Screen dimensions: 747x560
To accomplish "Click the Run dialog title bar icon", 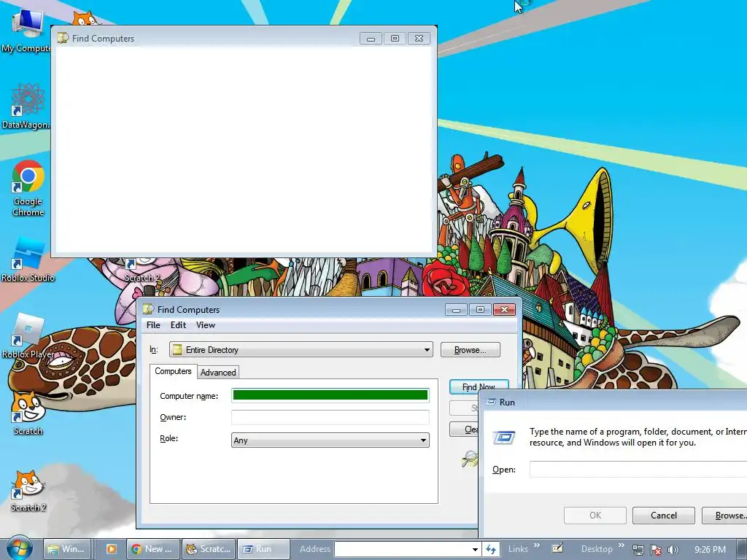I will click(x=491, y=402).
